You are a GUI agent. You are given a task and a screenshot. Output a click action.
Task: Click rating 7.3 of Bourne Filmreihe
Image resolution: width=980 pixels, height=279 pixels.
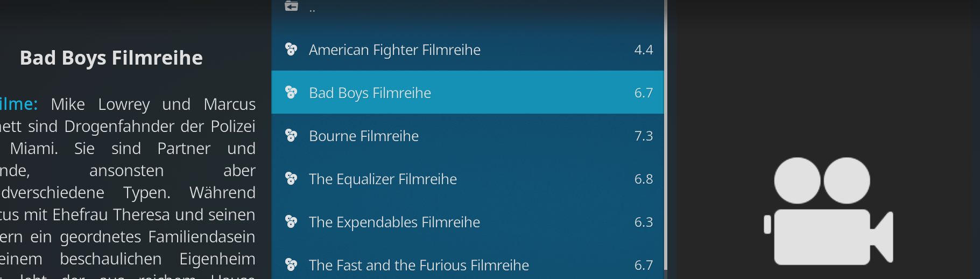coord(644,136)
